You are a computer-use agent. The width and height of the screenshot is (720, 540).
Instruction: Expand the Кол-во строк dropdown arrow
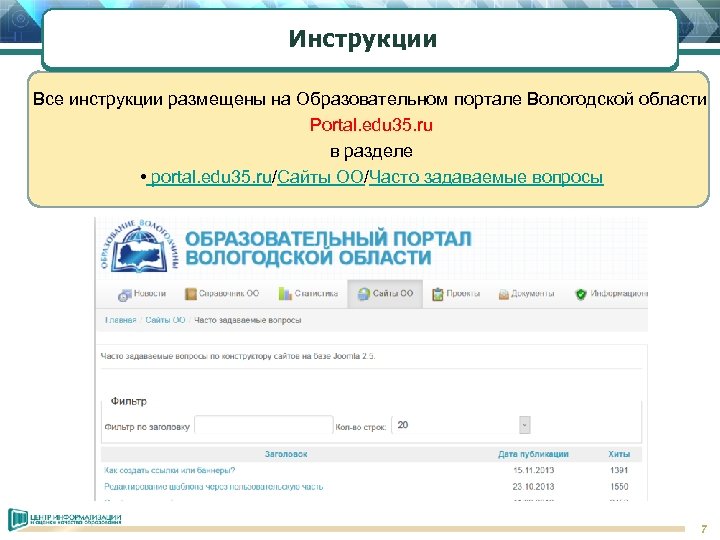(x=524, y=425)
